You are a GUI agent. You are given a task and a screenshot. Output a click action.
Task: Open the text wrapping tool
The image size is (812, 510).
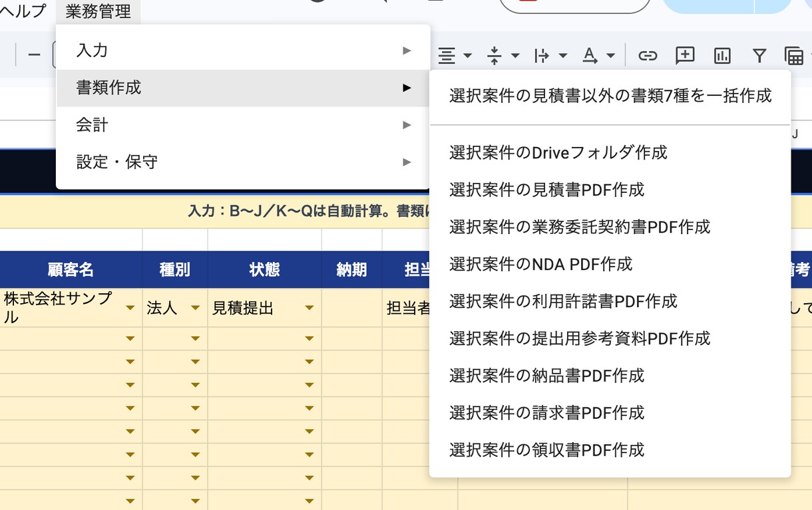[550, 55]
